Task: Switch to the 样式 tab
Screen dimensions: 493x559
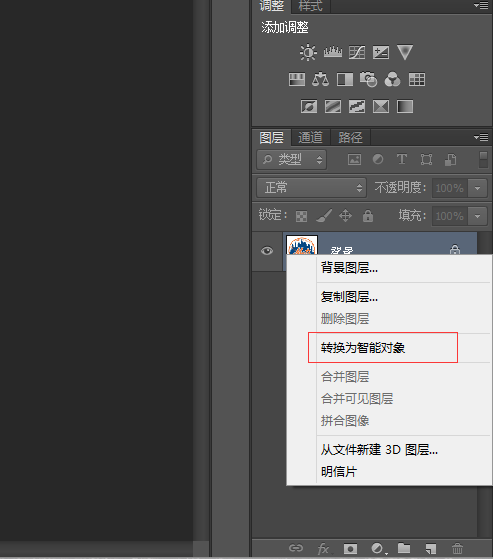Action: click(310, 6)
